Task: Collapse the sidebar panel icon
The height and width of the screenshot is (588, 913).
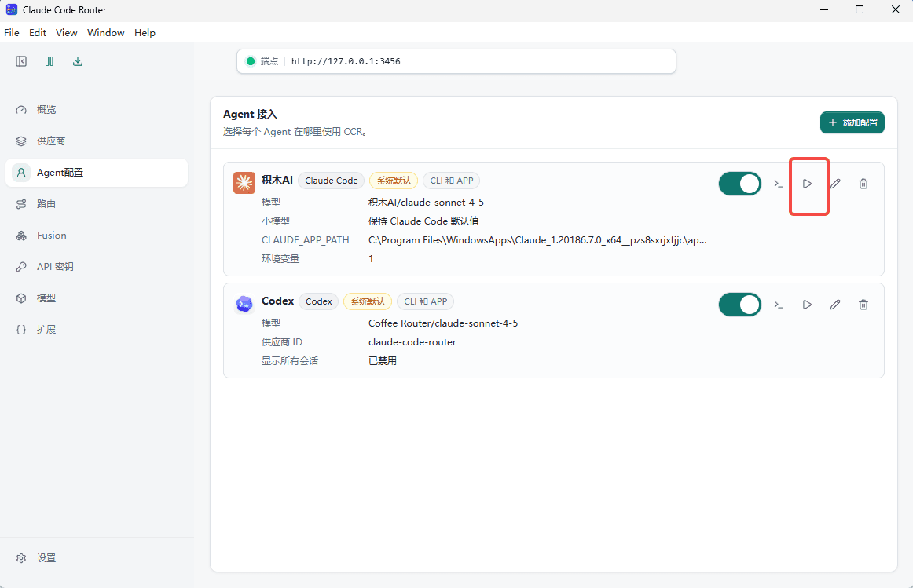Action: tap(21, 61)
